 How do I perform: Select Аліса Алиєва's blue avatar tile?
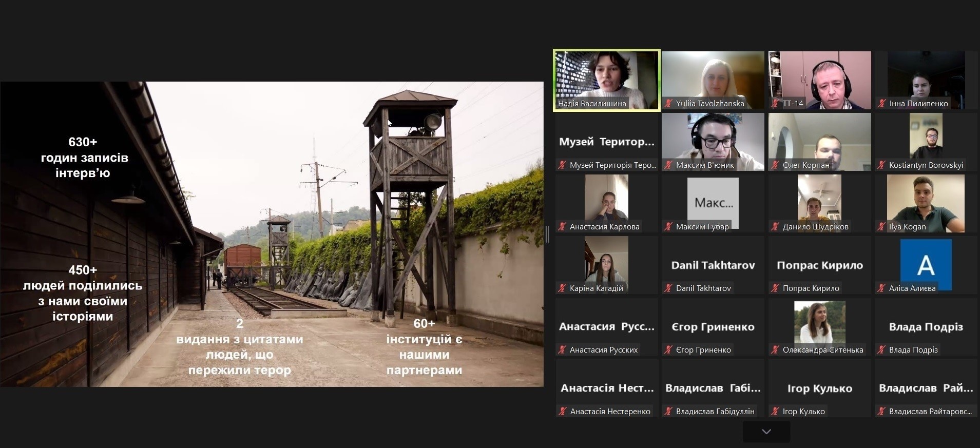click(x=926, y=264)
